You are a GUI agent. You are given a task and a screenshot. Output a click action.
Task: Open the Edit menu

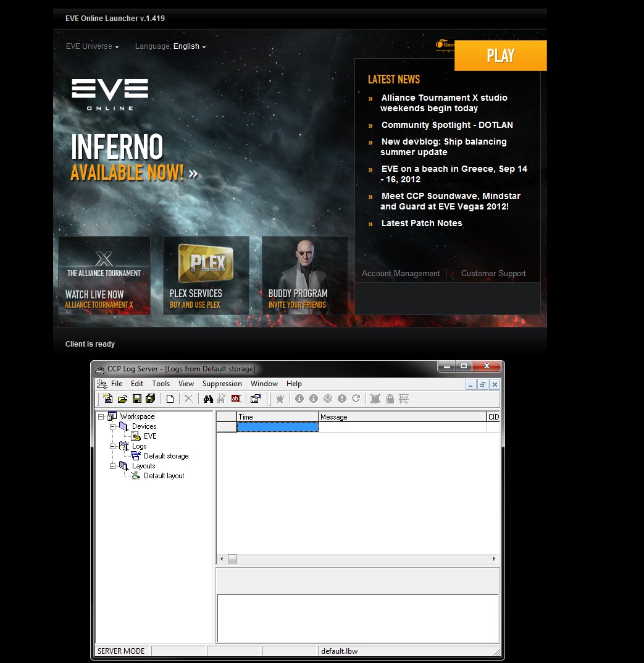click(x=137, y=384)
